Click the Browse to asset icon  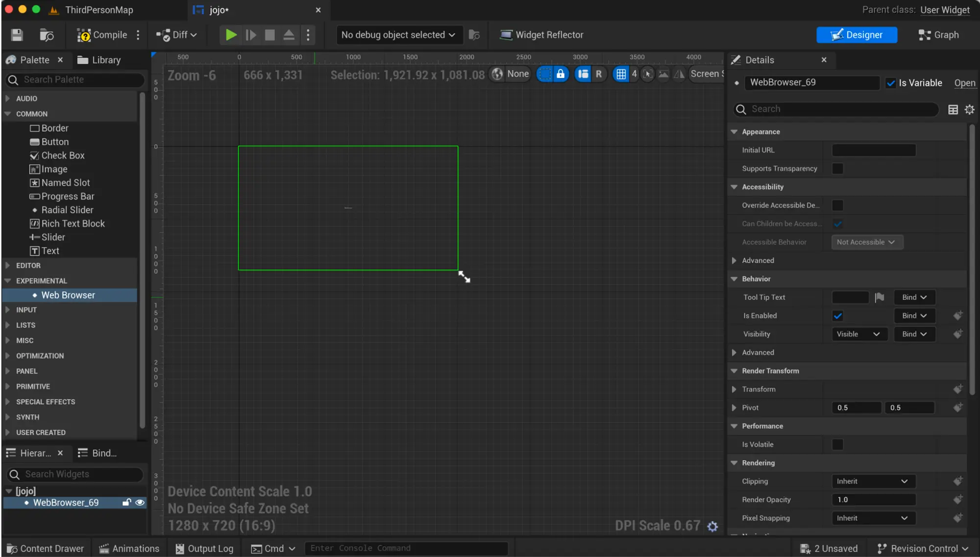47,35
